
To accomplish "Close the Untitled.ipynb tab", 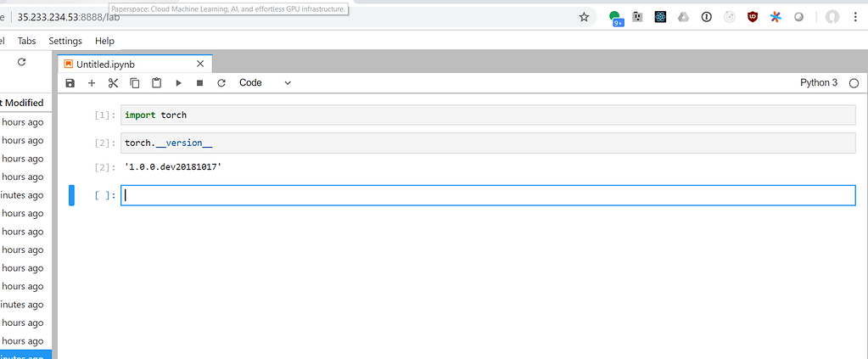I will (200, 64).
